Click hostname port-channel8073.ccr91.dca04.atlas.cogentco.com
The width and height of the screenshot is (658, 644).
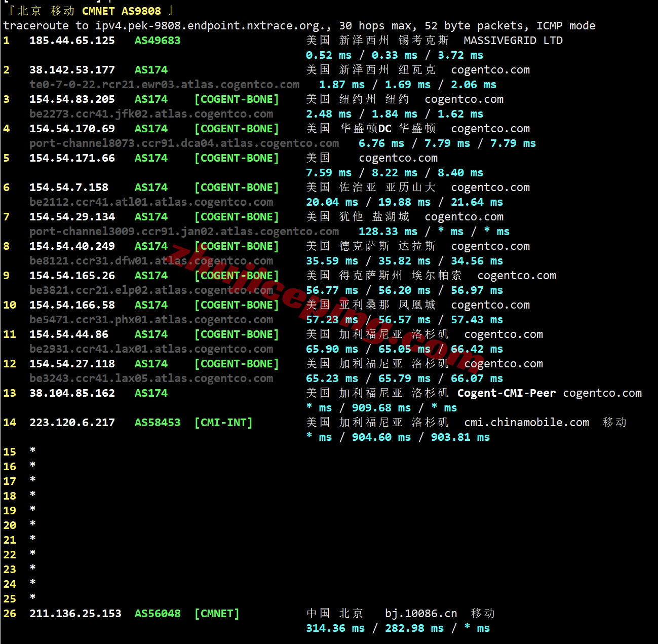tap(184, 143)
